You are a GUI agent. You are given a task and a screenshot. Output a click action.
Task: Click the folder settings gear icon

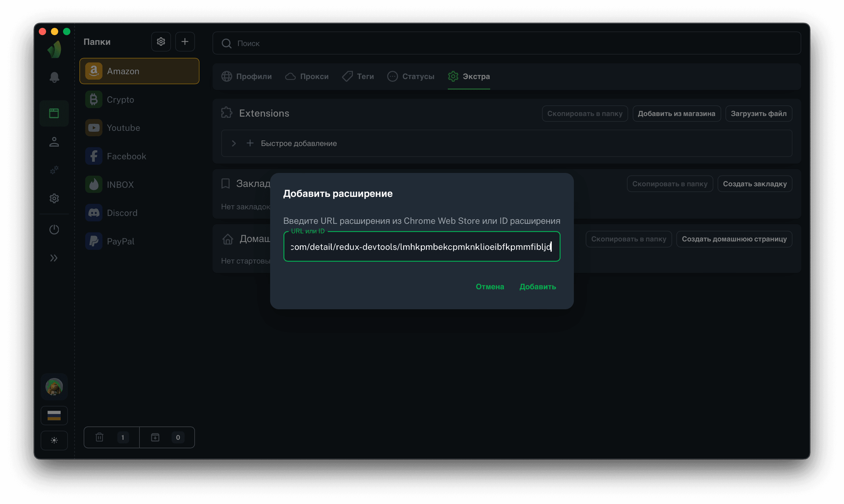pos(161,42)
